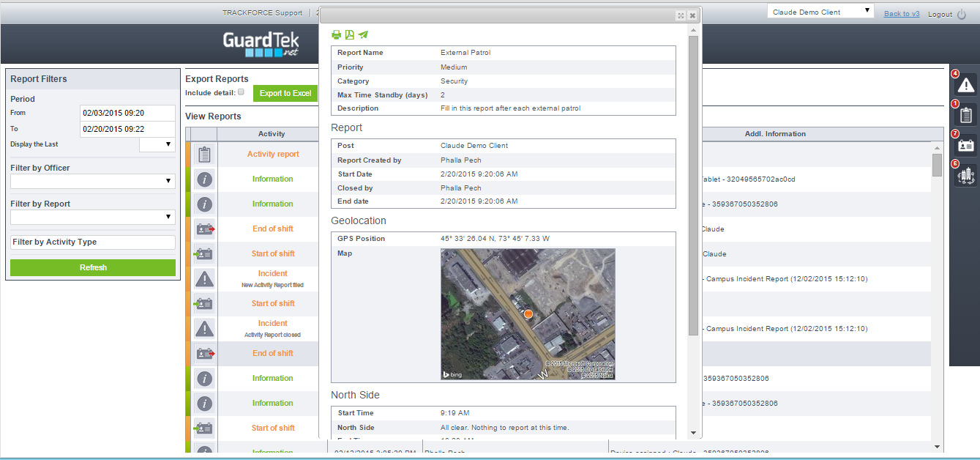Toggle the Include detail checkbox
The height and width of the screenshot is (460, 980).
click(x=241, y=92)
